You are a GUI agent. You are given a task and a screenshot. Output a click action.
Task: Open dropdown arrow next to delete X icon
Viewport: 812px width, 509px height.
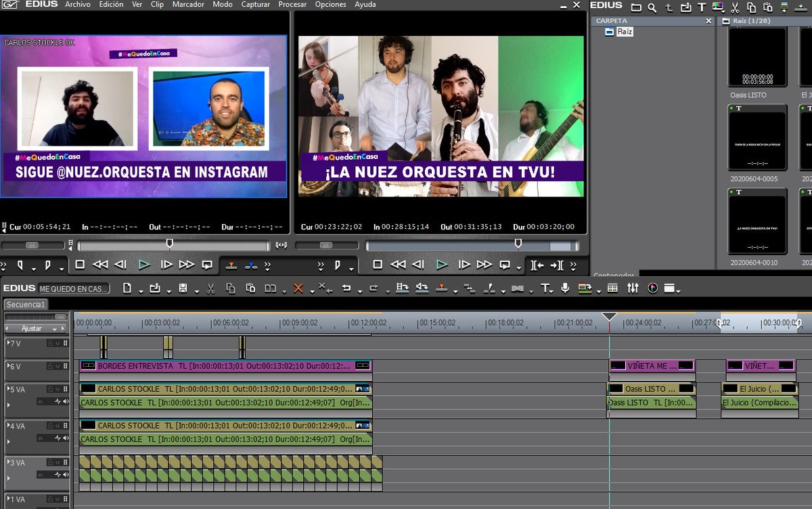click(x=311, y=291)
